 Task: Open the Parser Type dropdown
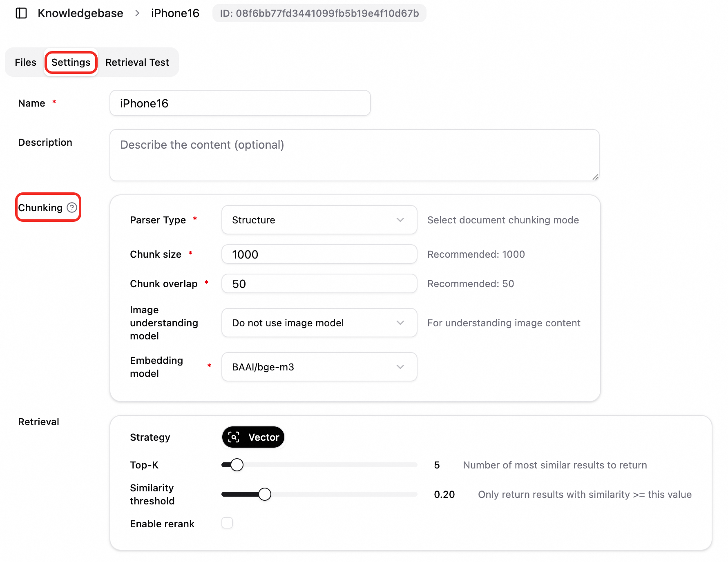[x=319, y=220]
